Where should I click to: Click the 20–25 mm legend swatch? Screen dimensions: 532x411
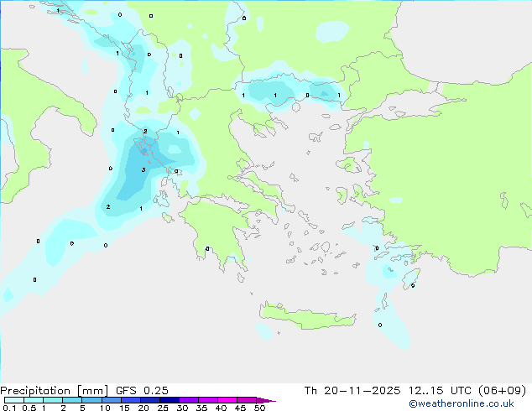click(150, 400)
